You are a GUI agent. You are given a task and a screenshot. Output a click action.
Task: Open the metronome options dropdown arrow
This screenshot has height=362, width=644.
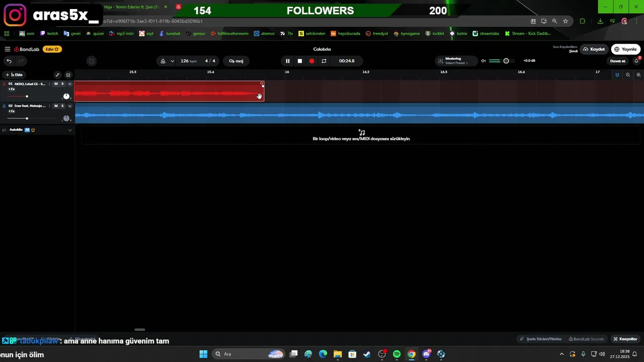tap(172, 61)
